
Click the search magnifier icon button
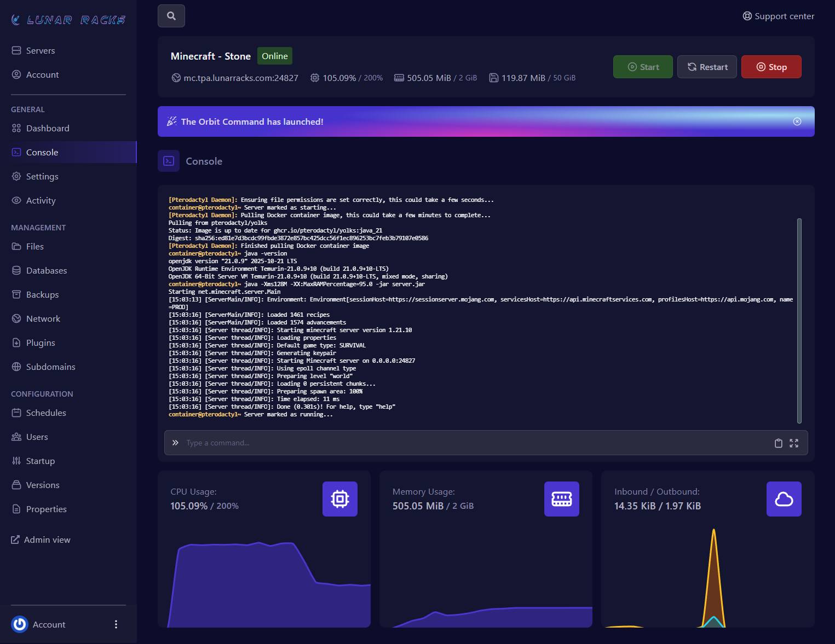pyautogui.click(x=171, y=16)
